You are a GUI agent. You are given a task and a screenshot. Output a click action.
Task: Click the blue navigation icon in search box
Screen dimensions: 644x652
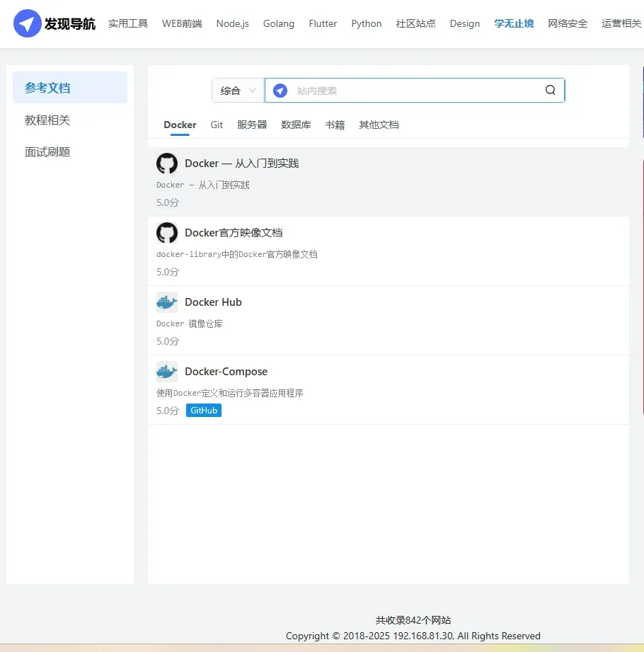point(280,91)
